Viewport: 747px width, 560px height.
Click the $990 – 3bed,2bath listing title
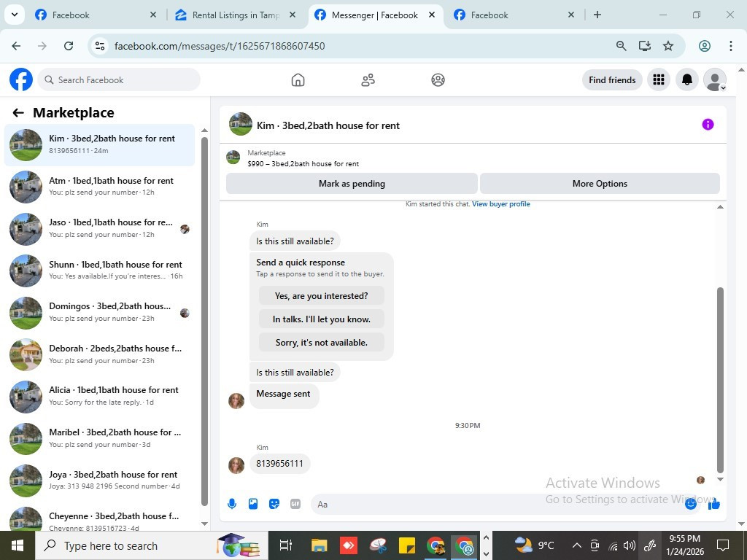pos(303,164)
